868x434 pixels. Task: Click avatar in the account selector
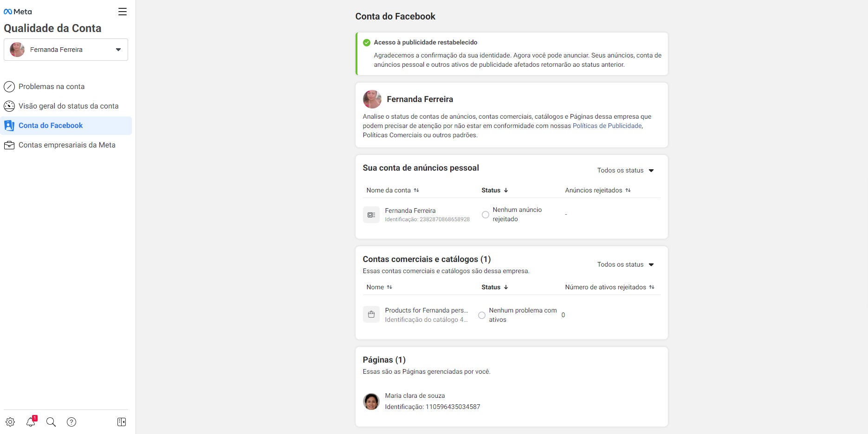tap(17, 50)
